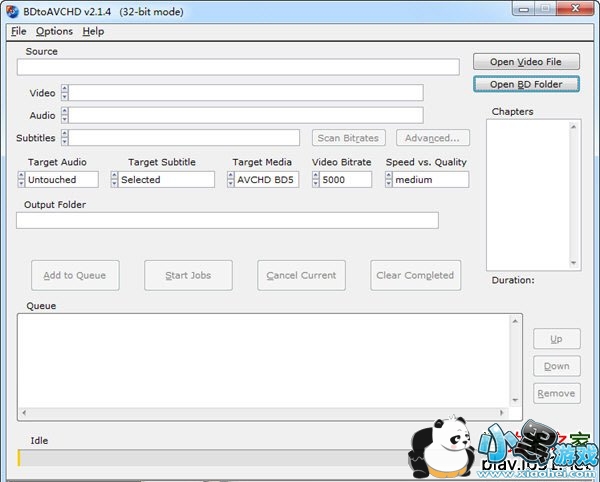Click the Open Video File button
The width and height of the screenshot is (600, 482).
tap(526, 62)
